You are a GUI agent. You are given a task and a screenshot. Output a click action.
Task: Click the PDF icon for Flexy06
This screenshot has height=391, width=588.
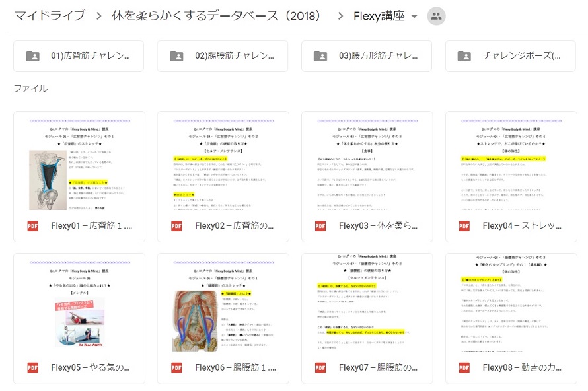coord(176,368)
